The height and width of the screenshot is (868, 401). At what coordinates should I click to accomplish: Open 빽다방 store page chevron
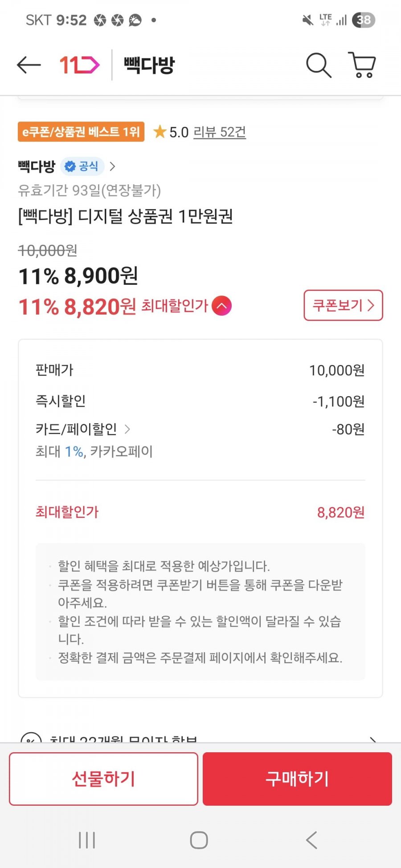click(x=113, y=166)
